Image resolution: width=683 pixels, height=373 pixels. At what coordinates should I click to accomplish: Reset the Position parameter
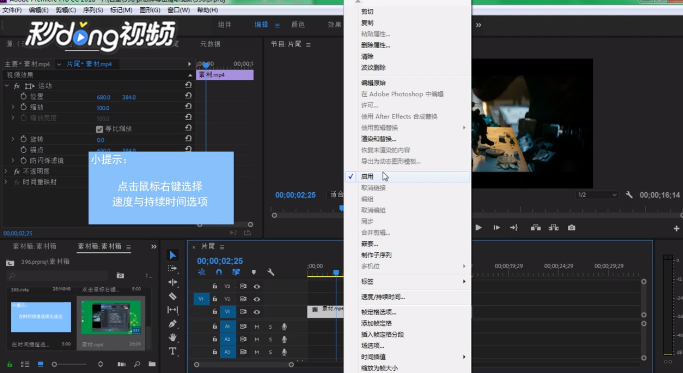pos(188,96)
